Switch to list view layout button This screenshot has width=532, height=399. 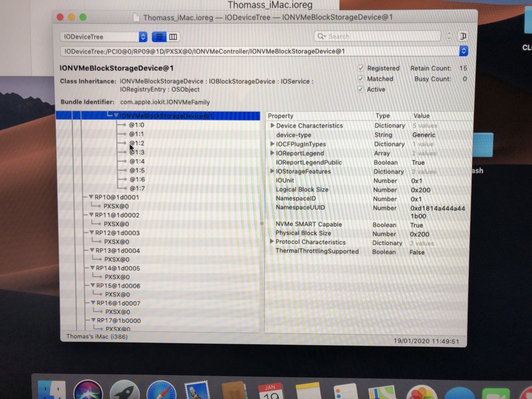point(159,37)
